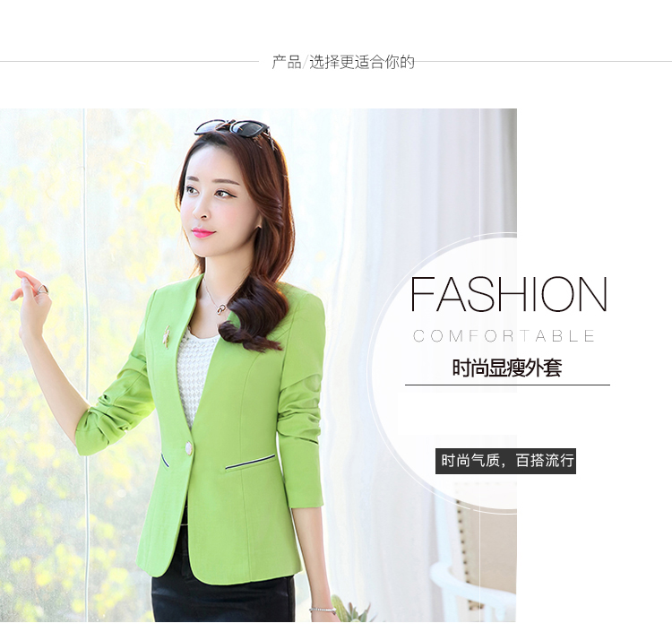The width and height of the screenshot is (672, 632).
Task: Click the underline below 时尚显瘦外套
Action: tap(507, 385)
